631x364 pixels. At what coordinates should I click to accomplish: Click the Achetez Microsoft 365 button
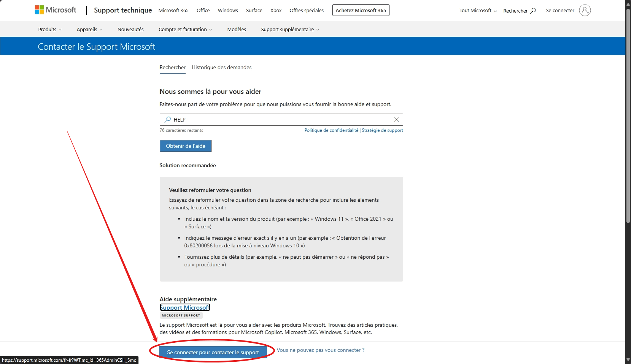click(361, 10)
